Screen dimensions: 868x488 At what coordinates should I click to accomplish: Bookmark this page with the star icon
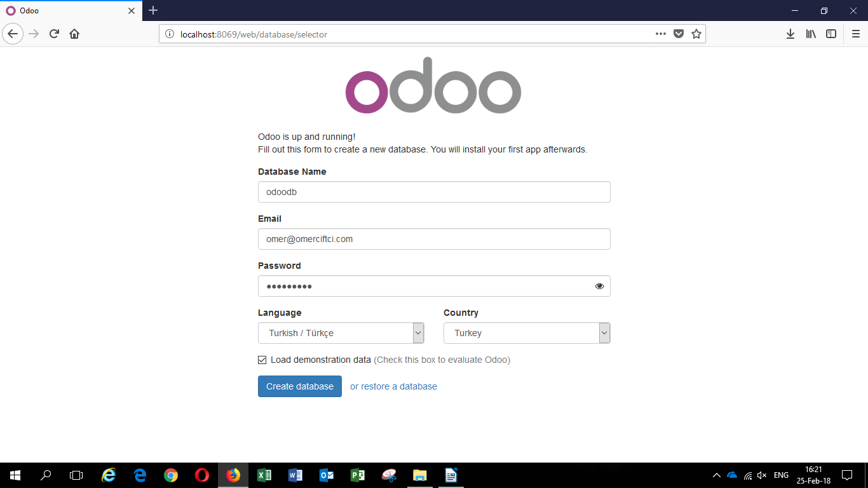tap(696, 34)
